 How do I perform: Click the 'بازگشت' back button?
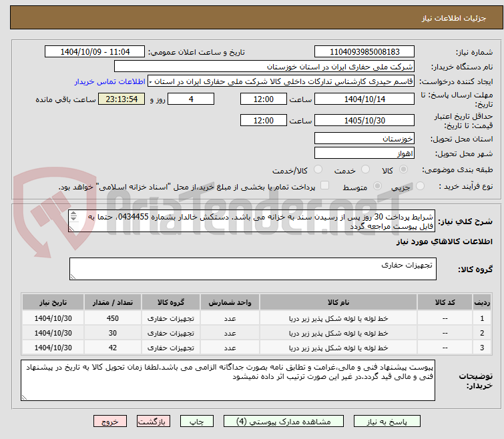pyautogui.click(x=154, y=422)
